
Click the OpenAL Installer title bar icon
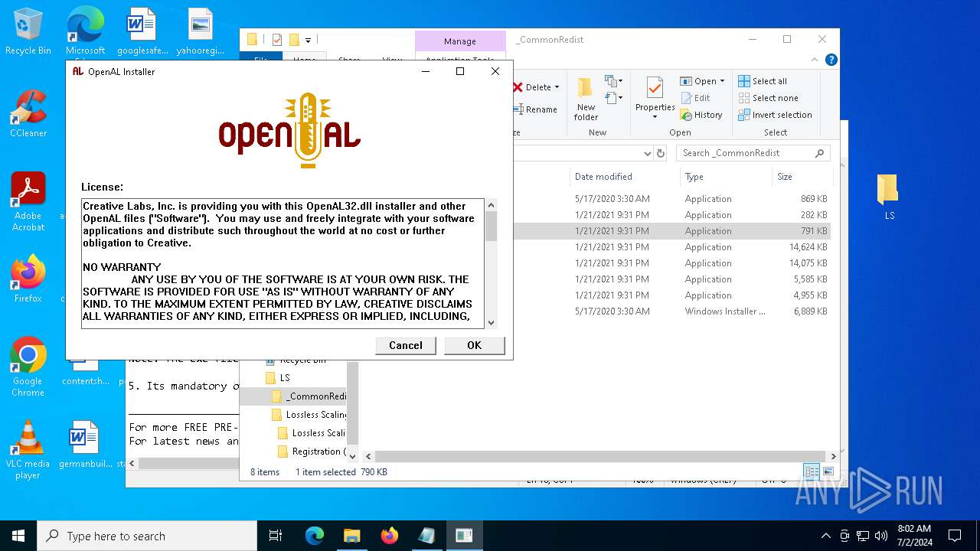pos(77,71)
